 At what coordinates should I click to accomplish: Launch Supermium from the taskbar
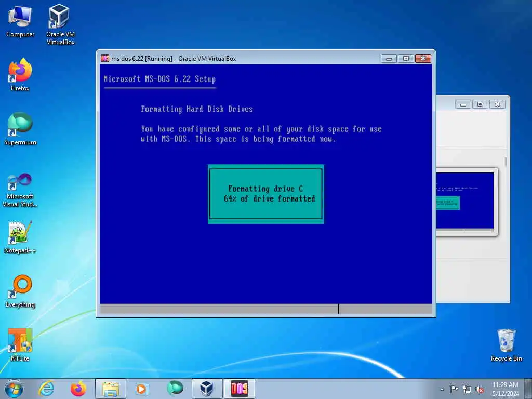(175, 388)
